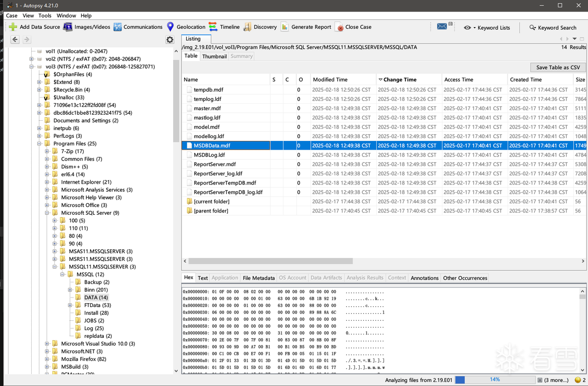Switch to the Thumbnail view tab
Image resolution: width=588 pixels, height=386 pixels.
pyautogui.click(x=215, y=56)
